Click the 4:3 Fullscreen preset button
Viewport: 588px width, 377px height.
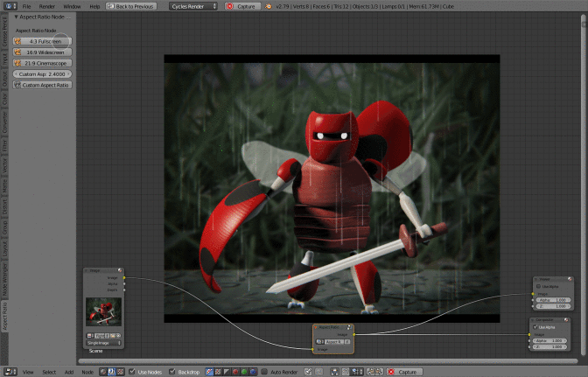pyautogui.click(x=42, y=41)
